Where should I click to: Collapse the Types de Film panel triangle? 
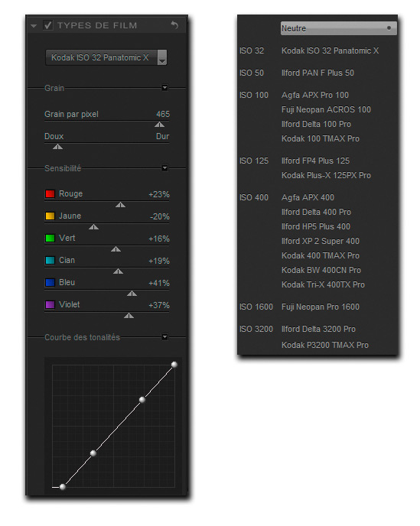tap(34, 25)
